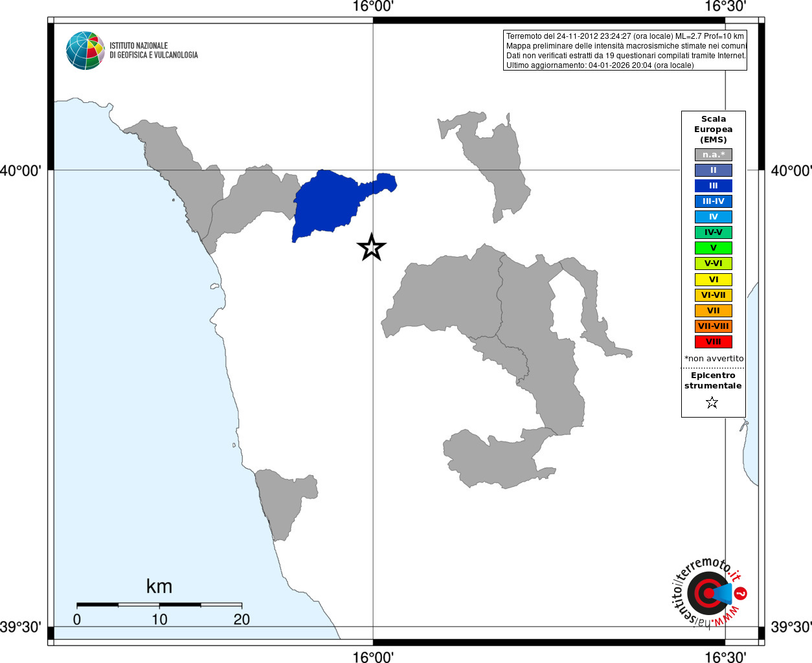Click the 'Ultimo aggiornamento' info line
Screen dimensions: 812x663
600,65
